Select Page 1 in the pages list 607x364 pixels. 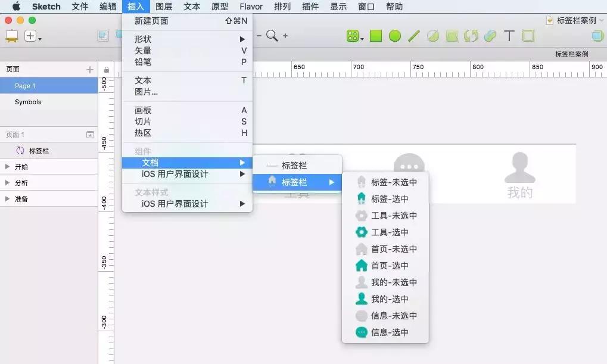24,85
